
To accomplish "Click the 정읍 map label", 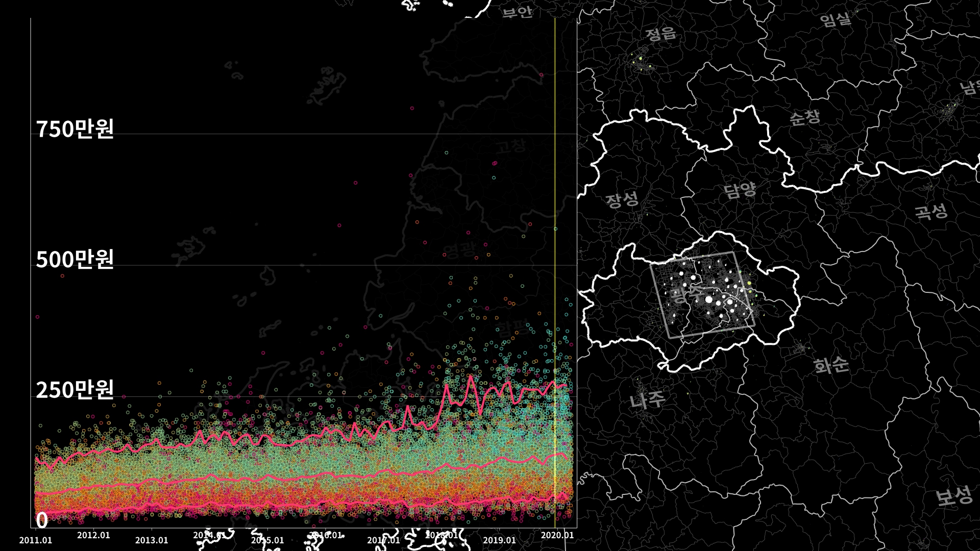I will coord(661,34).
